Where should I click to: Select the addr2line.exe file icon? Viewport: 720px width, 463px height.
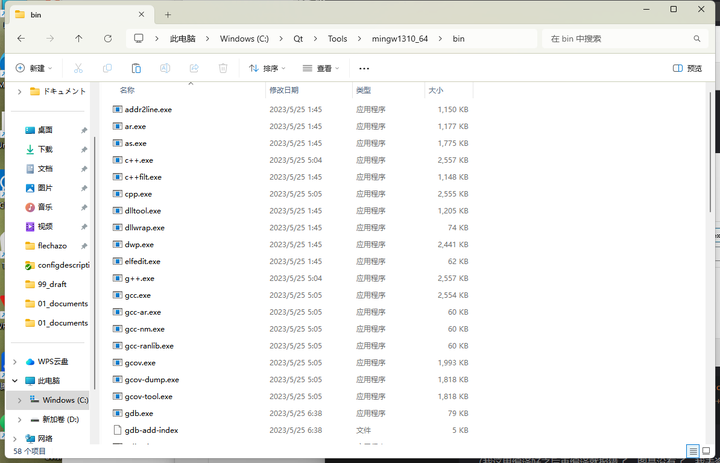coord(117,109)
